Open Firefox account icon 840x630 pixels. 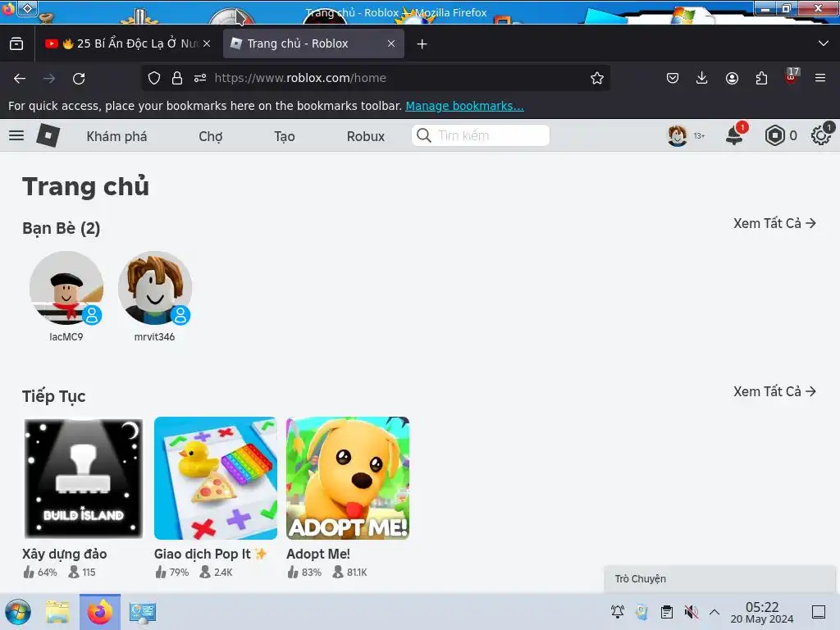732,78
